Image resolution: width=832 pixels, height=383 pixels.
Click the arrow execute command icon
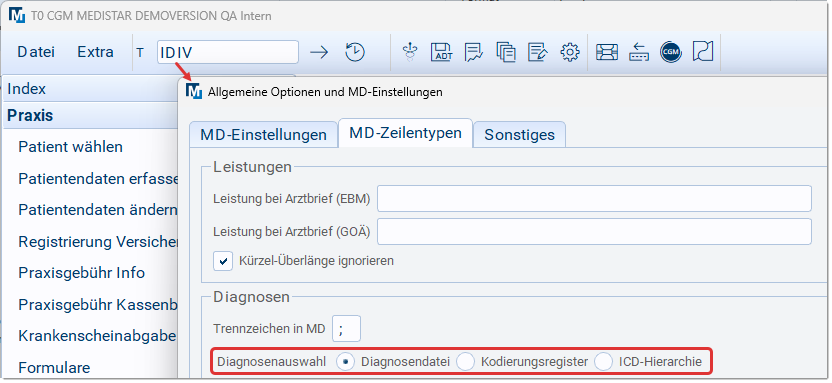[x=319, y=52]
